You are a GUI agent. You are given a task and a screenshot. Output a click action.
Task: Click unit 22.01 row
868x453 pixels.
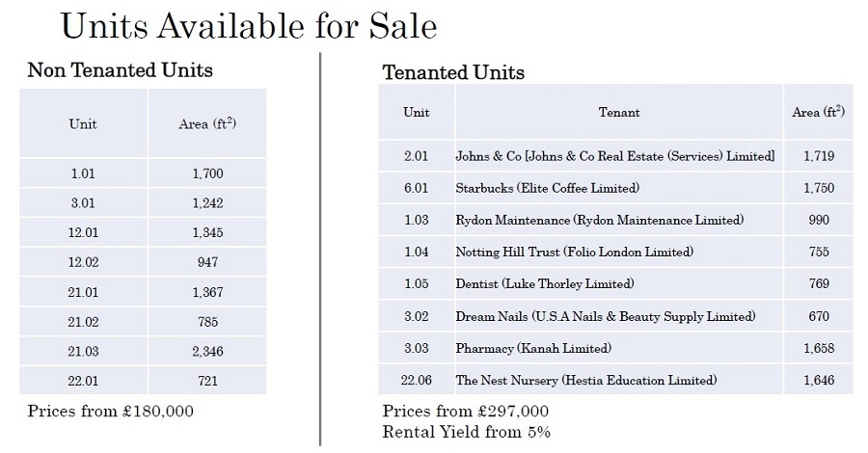tap(83, 381)
